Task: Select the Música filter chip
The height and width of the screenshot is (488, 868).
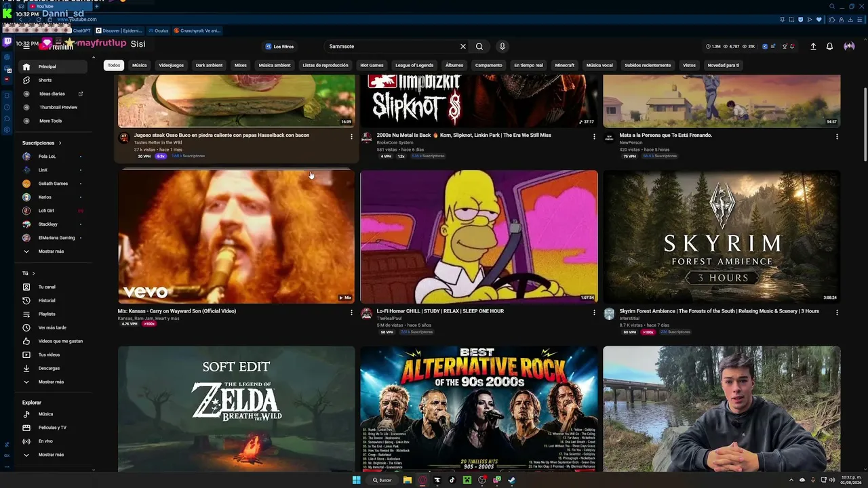Action: click(139, 65)
